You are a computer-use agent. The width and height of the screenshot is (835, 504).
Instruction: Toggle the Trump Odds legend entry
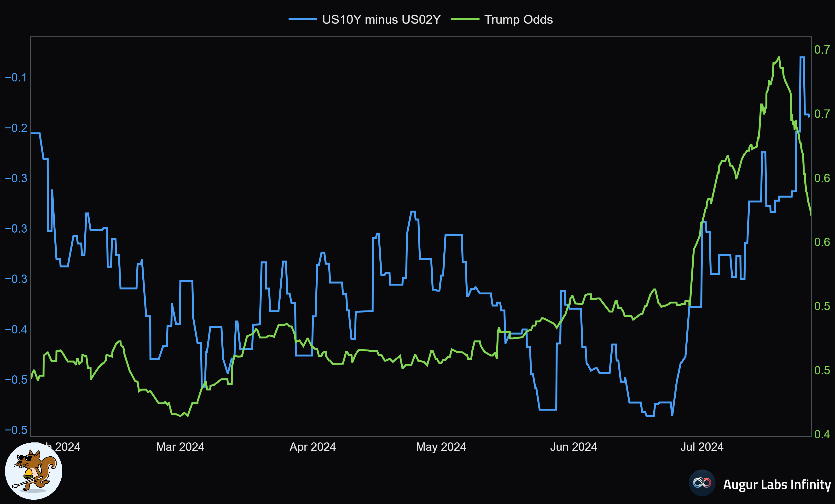coord(502,19)
